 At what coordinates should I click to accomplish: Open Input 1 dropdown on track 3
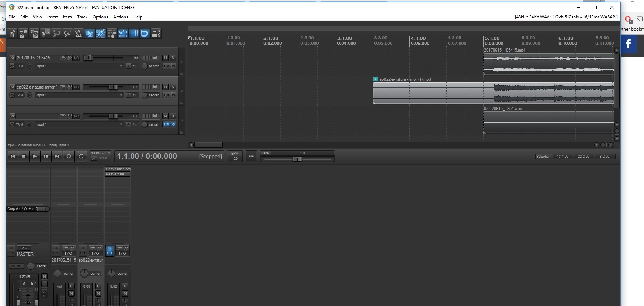click(x=79, y=124)
